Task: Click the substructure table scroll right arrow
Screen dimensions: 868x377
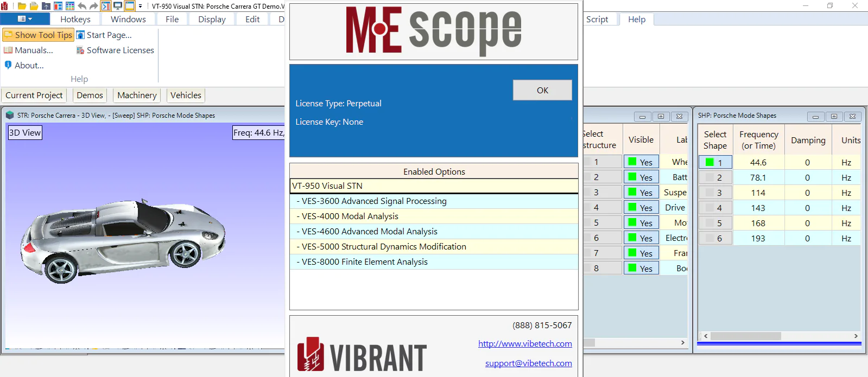Action: coord(682,343)
